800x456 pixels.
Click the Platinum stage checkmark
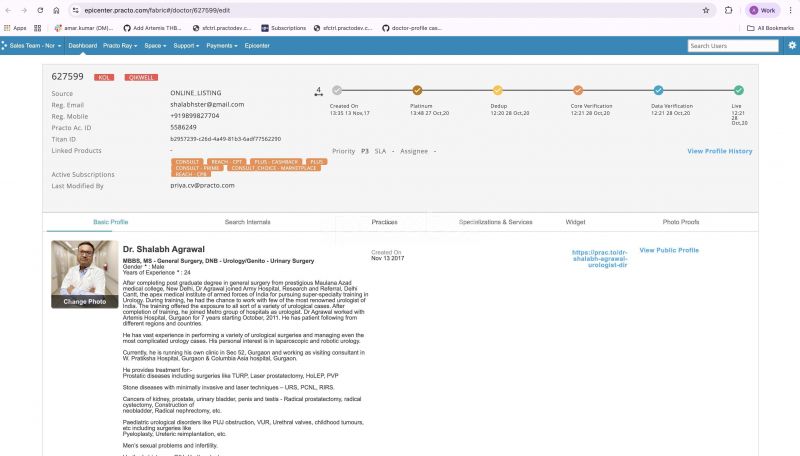(417, 90)
